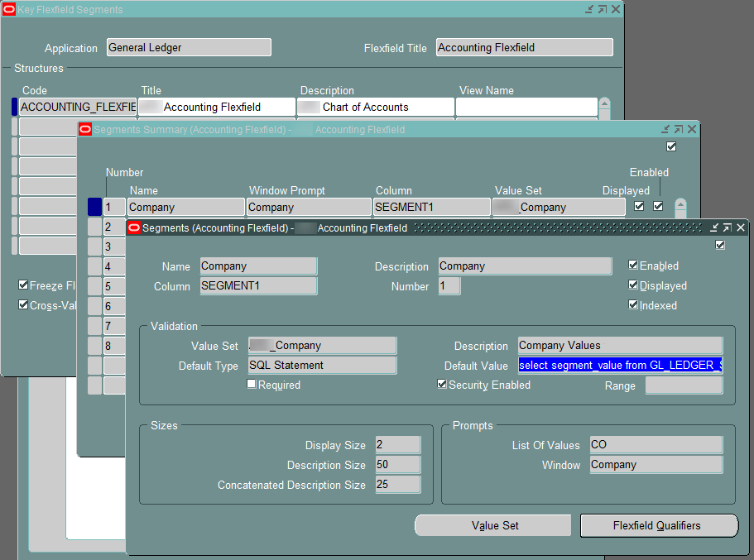The width and height of the screenshot is (754, 560).
Task: Disable the Displayed checkbox in the Segments window
Action: point(633,285)
